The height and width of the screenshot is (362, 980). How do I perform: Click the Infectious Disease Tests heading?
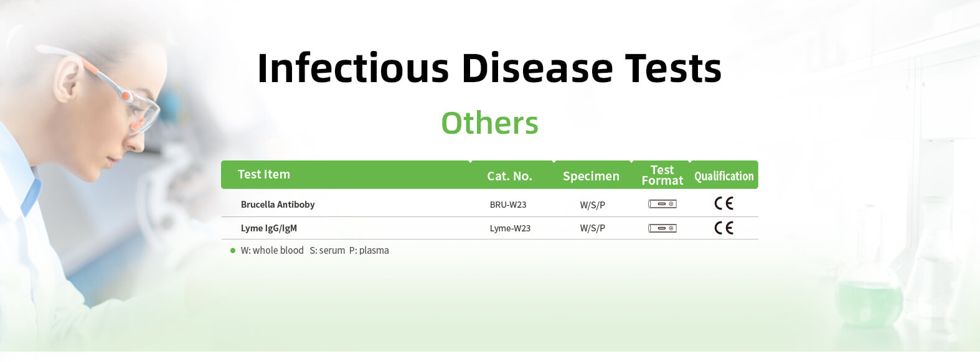pyautogui.click(x=489, y=68)
